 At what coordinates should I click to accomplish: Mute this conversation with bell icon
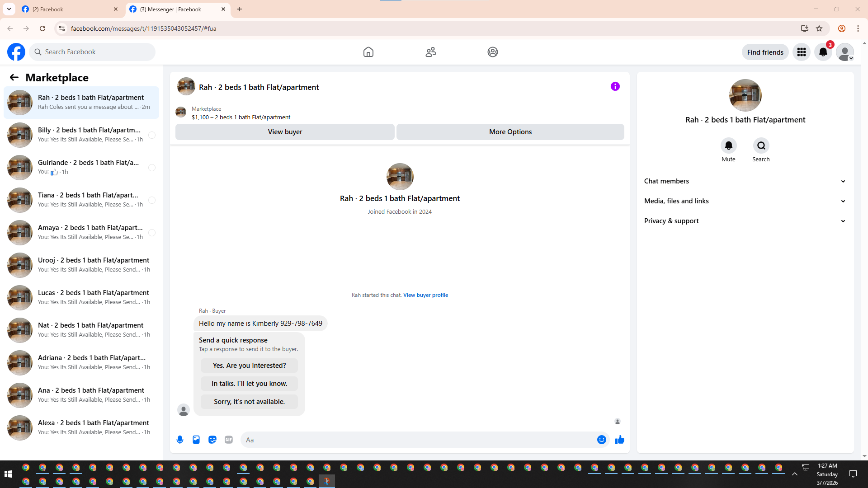point(728,145)
